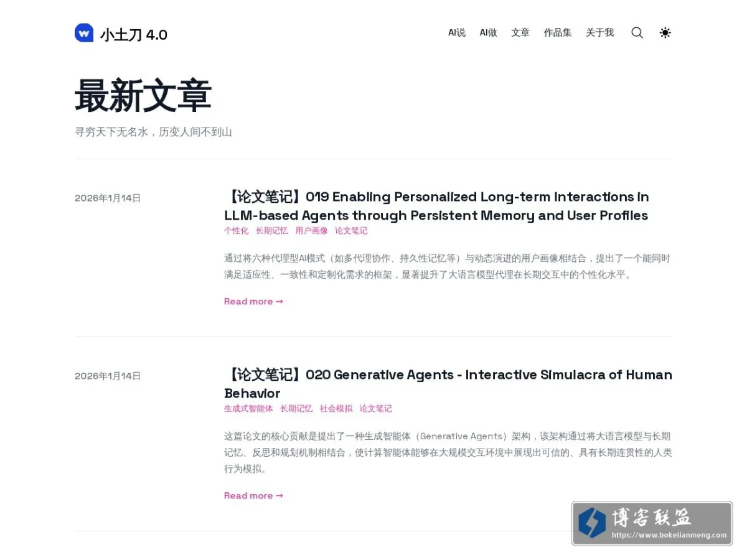Click the 2026年1月14日 date of article 020
The image size is (747, 560).
click(108, 376)
